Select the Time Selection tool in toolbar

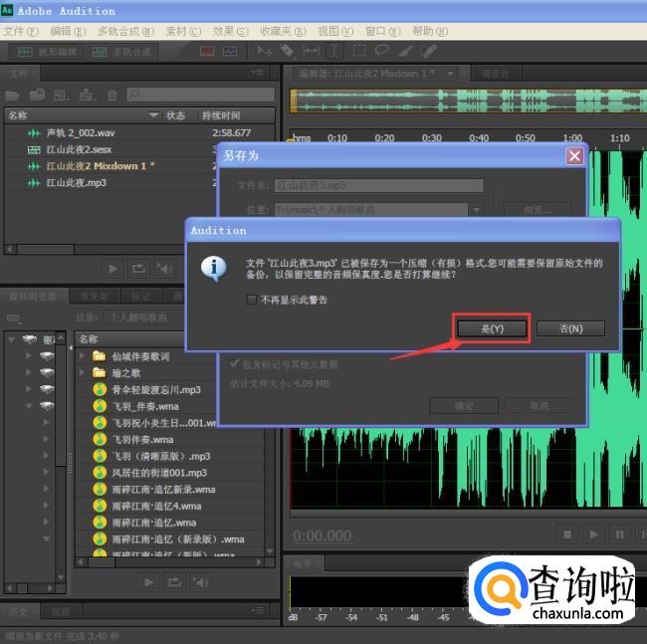[x=334, y=51]
